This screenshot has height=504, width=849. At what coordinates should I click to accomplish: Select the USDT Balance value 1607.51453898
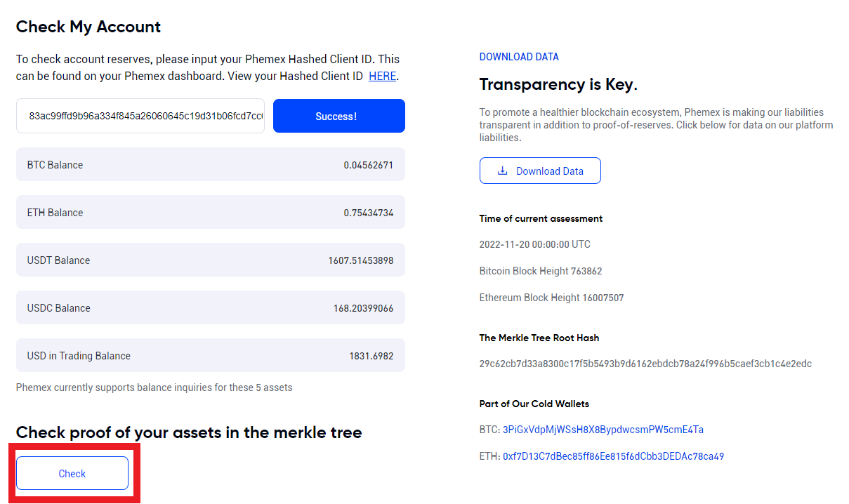pyautogui.click(x=361, y=260)
